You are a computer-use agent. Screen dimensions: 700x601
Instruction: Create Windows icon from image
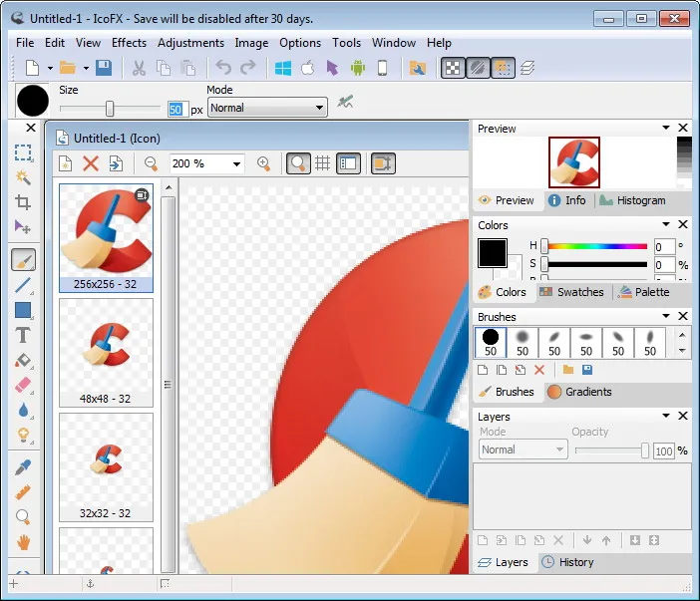pos(283,68)
